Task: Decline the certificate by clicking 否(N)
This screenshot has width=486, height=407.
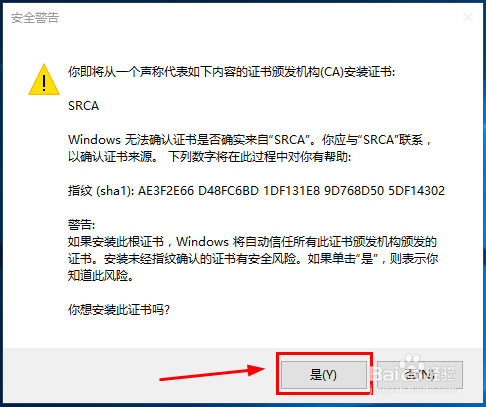Action: point(420,375)
